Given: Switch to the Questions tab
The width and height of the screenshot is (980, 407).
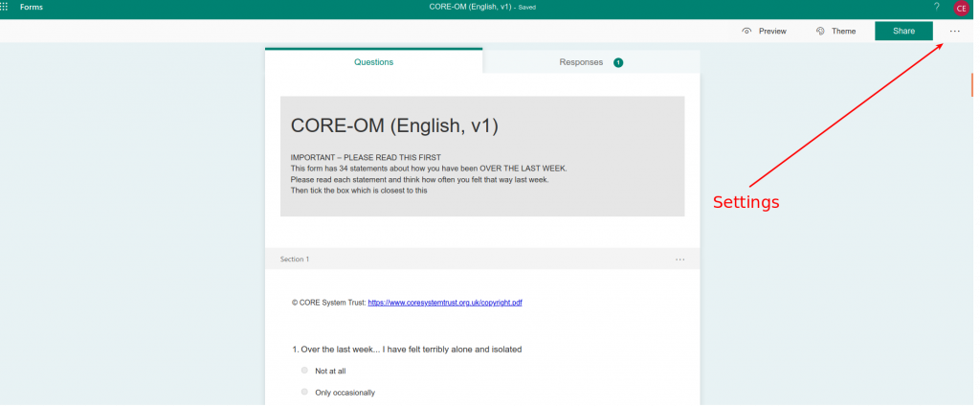Looking at the screenshot, I should click(374, 61).
